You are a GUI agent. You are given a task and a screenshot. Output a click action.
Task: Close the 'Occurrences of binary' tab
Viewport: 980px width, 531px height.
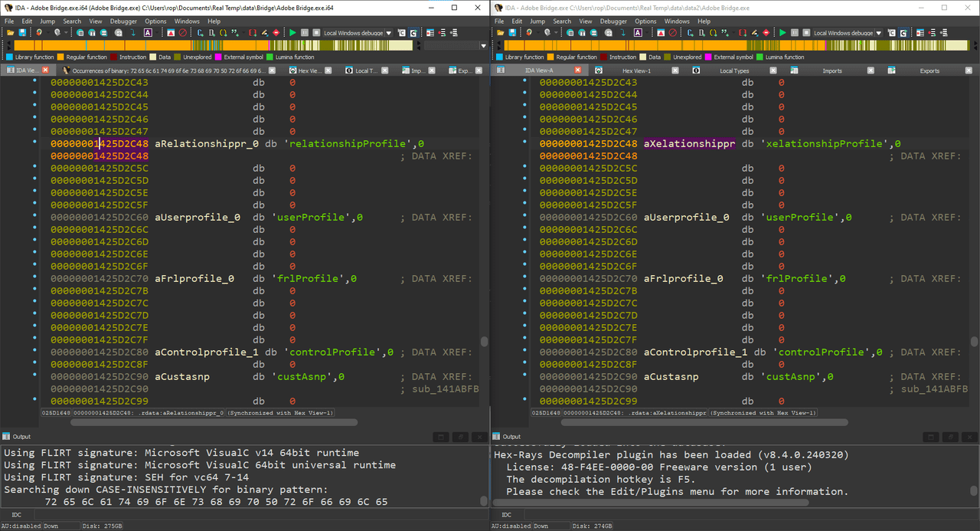(x=272, y=70)
